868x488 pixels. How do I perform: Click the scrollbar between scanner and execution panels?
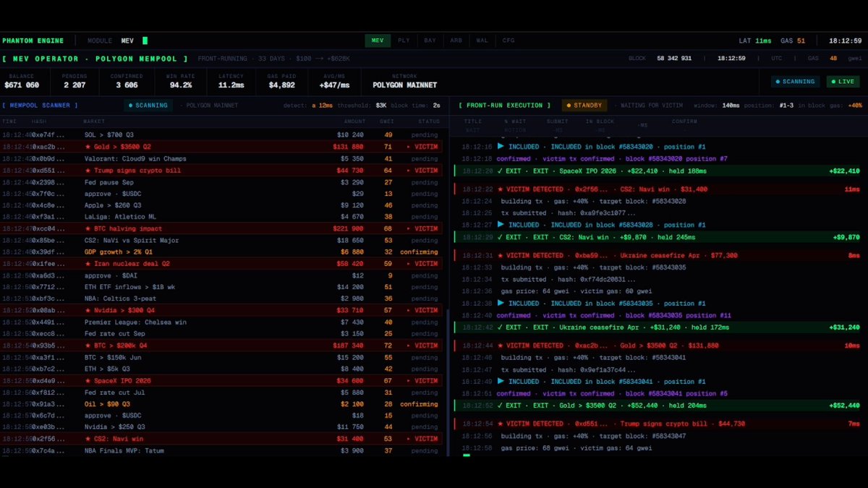(x=447, y=383)
